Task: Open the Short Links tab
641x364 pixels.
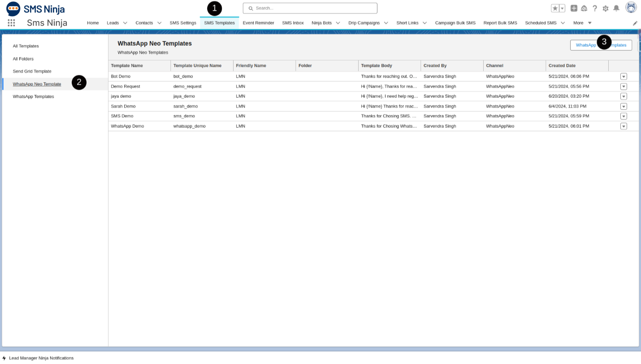Action: (407, 23)
